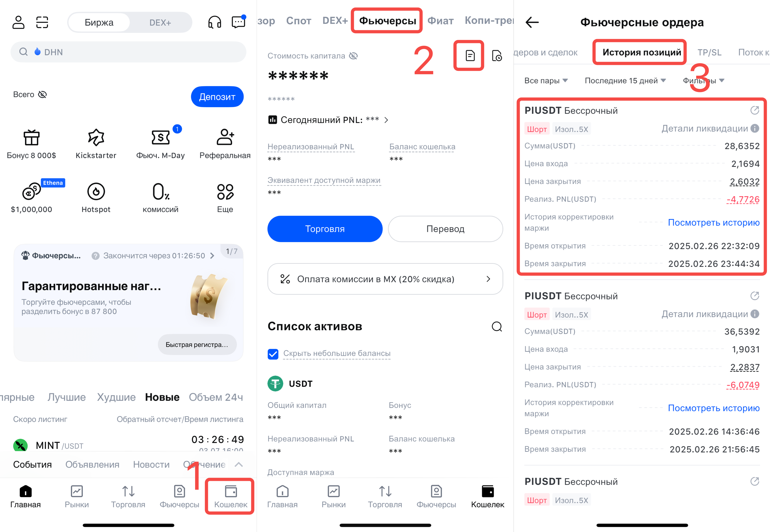Screen dimensions: 770x532
Task: Tap asset list search icon
Action: click(497, 326)
